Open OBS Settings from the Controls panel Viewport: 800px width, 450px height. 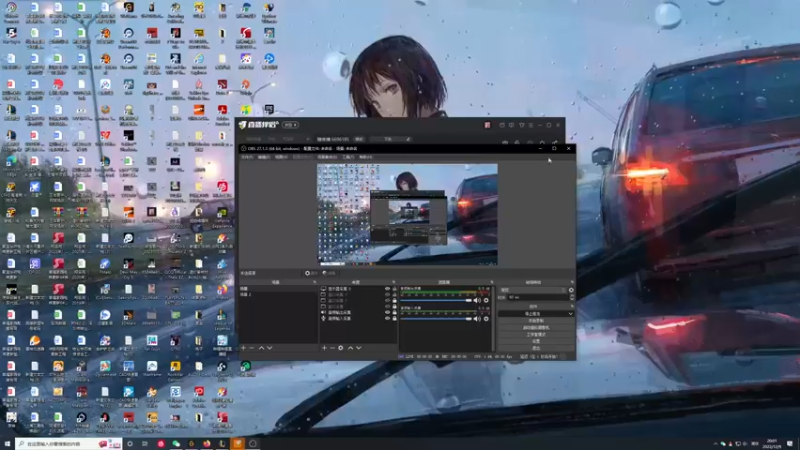tap(536, 341)
